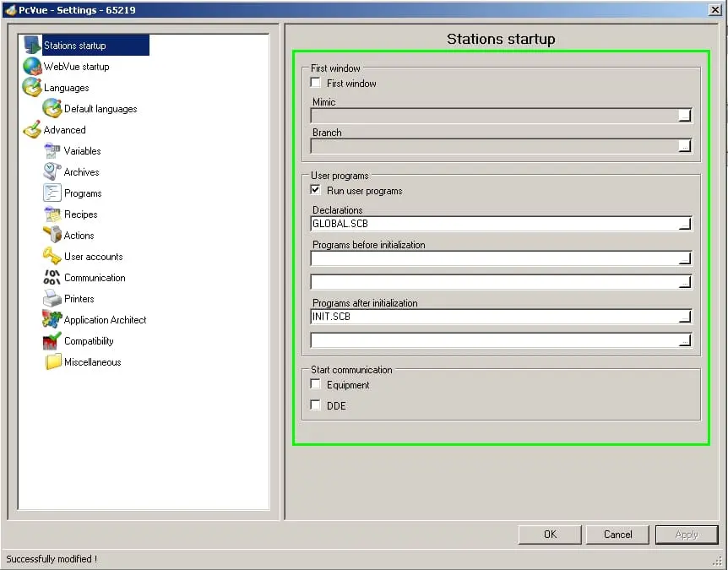Open Recipes via its icon
The width and height of the screenshot is (728, 570).
click(x=52, y=214)
